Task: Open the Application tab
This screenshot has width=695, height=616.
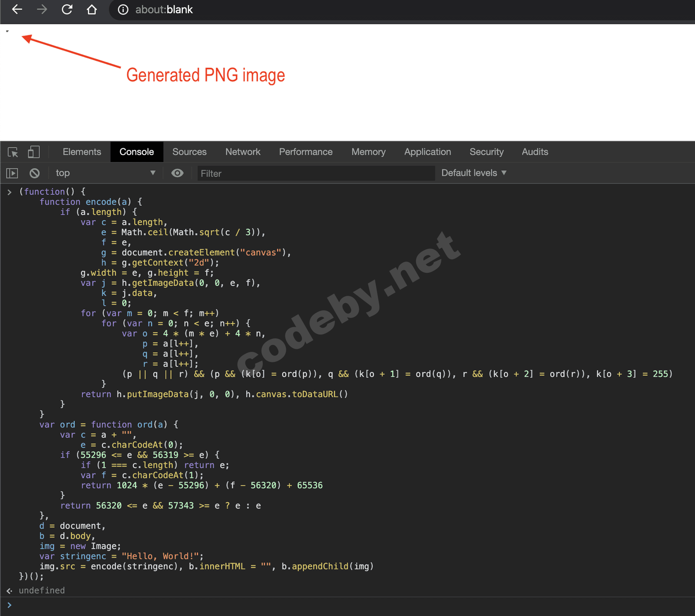Action: [427, 152]
